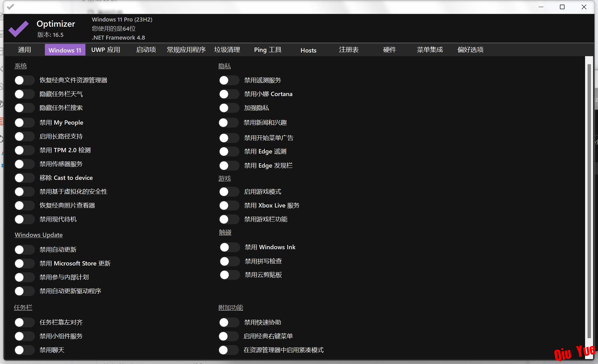Screen dimensions: 598x364
Task: Toggle 启用游戏模式 switch
Action: click(x=229, y=192)
